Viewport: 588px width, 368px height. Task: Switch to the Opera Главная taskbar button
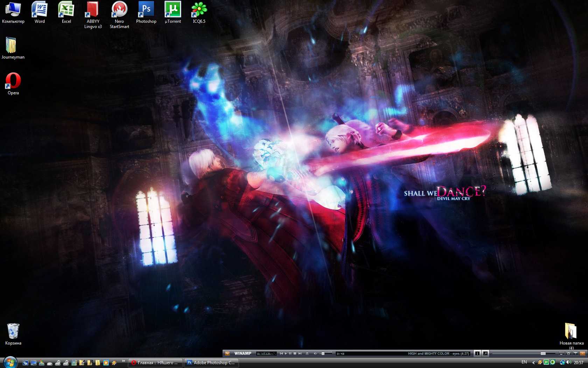coord(155,363)
